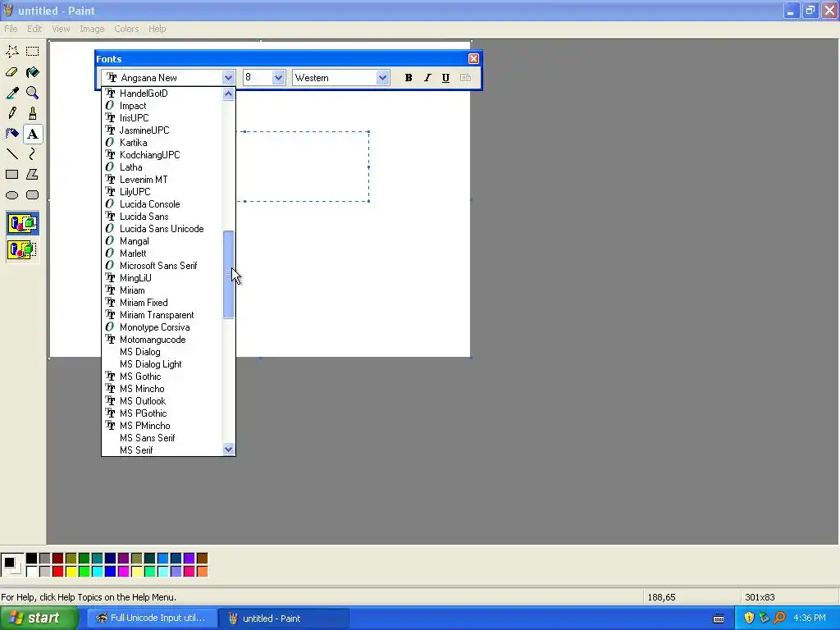Click untitled - Paint taskbar button
Image resolution: width=840 pixels, height=630 pixels.
284,619
